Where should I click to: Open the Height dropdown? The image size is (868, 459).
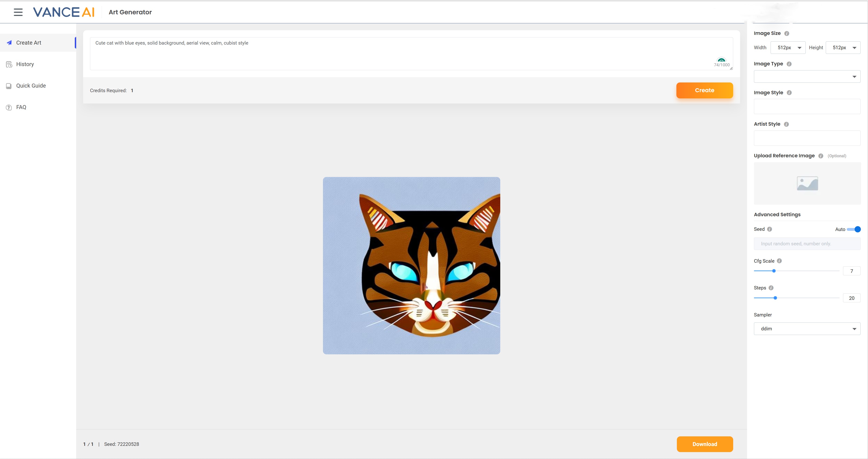coord(843,48)
